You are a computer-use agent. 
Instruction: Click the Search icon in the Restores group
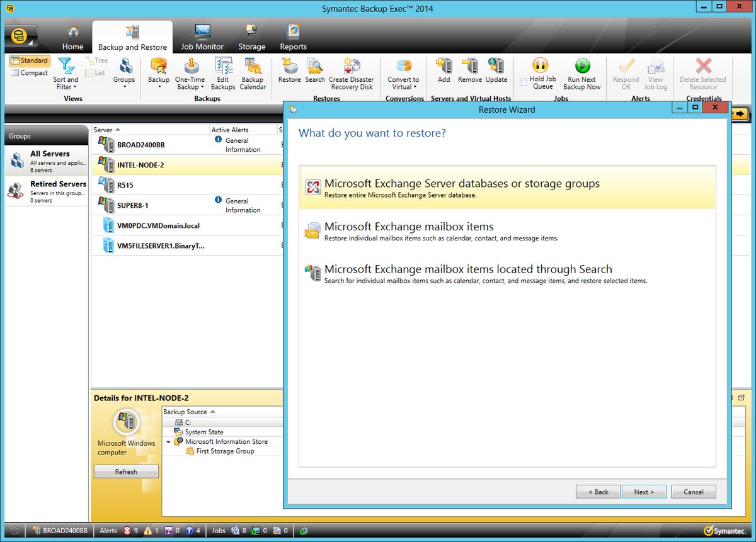pyautogui.click(x=315, y=71)
